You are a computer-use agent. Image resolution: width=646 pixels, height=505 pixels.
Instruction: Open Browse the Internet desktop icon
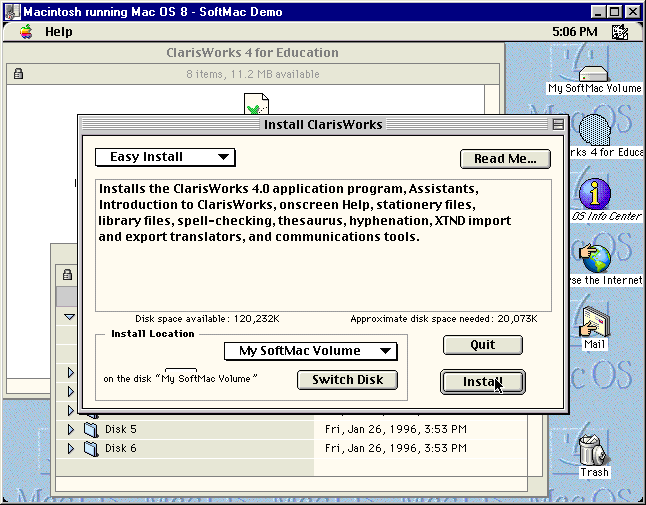[595, 258]
